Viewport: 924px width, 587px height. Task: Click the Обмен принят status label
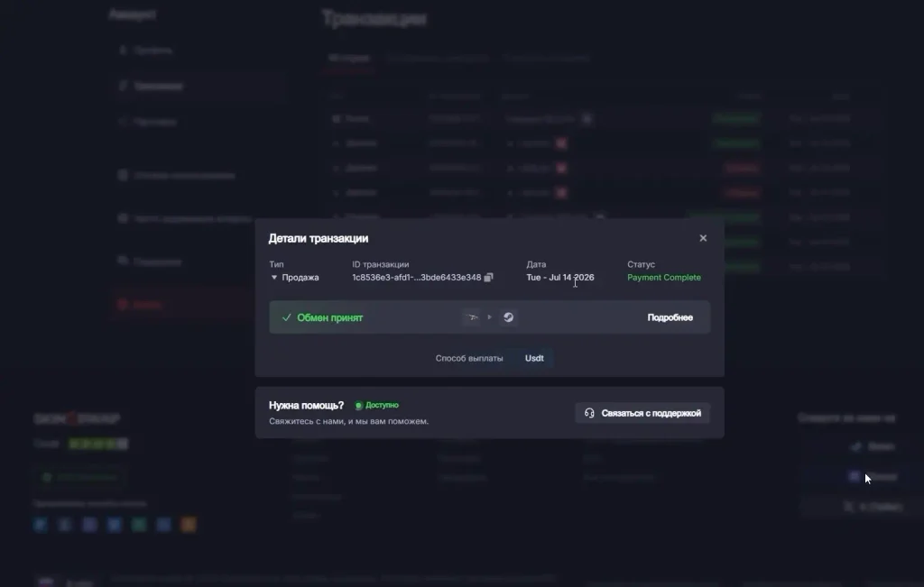[330, 317]
